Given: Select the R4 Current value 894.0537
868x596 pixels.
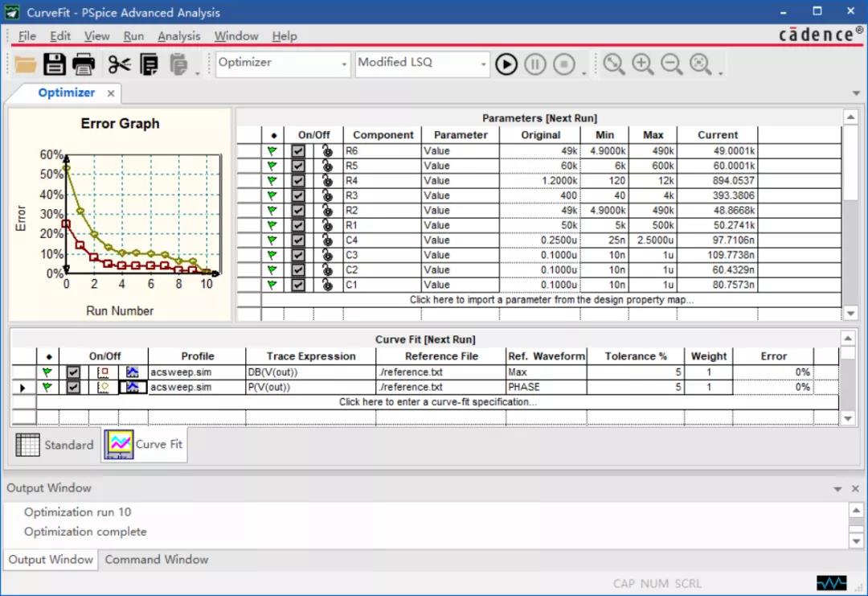Looking at the screenshot, I should [717, 181].
